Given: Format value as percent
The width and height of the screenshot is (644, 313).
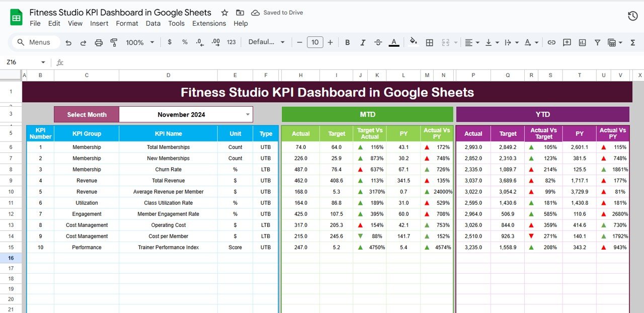Looking at the screenshot, I should click(184, 42).
